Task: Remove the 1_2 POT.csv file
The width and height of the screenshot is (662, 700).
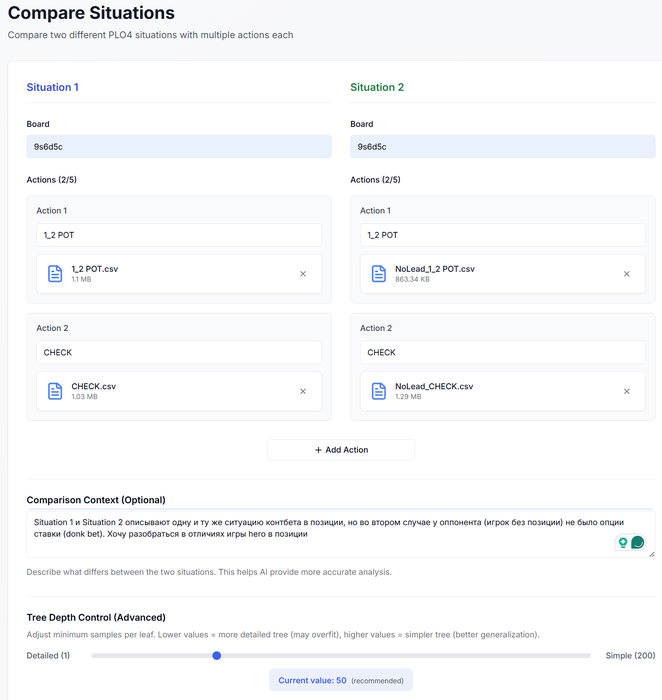Action: point(303,274)
